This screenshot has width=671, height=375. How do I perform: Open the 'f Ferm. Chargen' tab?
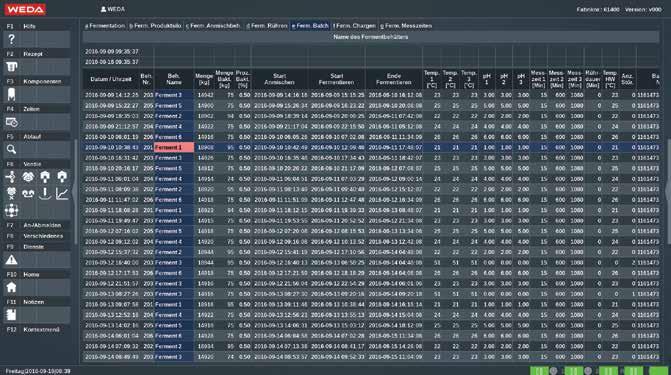pyautogui.click(x=354, y=26)
